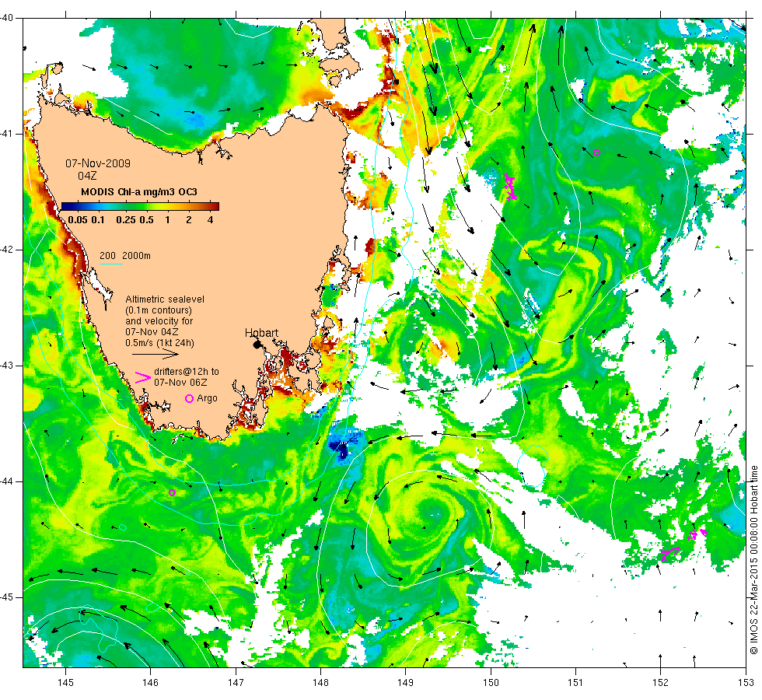This screenshot has height=700, width=762.
Task: Click the latitude axis label -43
Action: pos(7,366)
